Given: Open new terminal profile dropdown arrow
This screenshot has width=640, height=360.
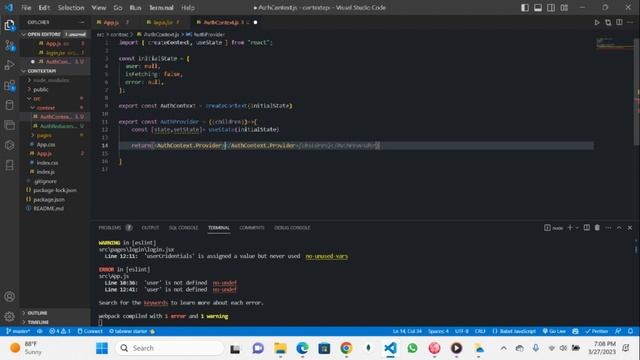Looking at the screenshot, I should click(x=577, y=228).
